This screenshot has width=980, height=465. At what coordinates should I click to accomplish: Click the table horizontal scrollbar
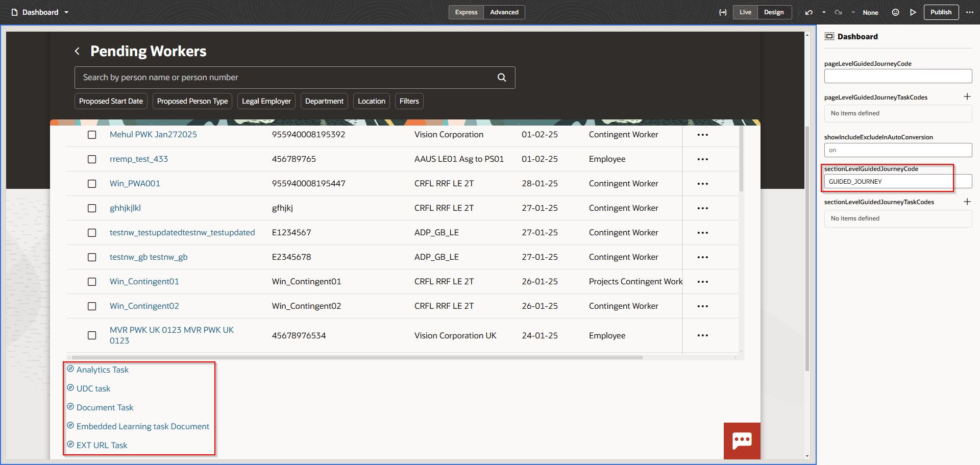pos(357,357)
